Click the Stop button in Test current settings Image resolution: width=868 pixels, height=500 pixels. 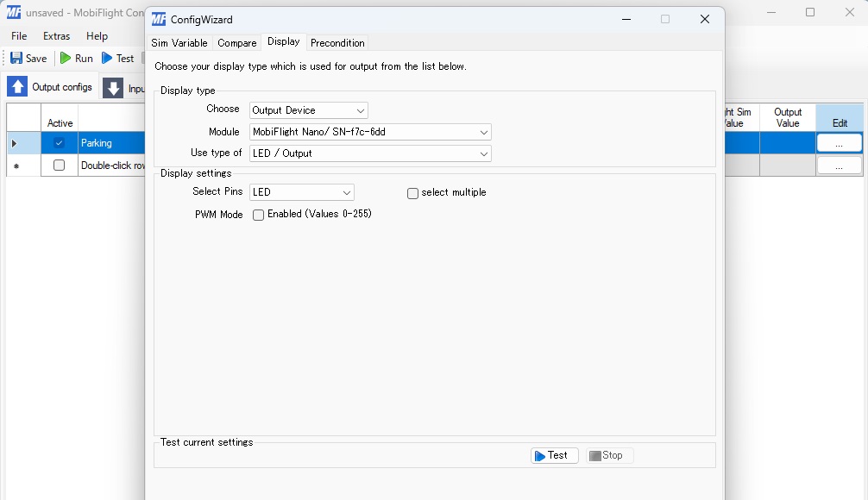point(609,455)
